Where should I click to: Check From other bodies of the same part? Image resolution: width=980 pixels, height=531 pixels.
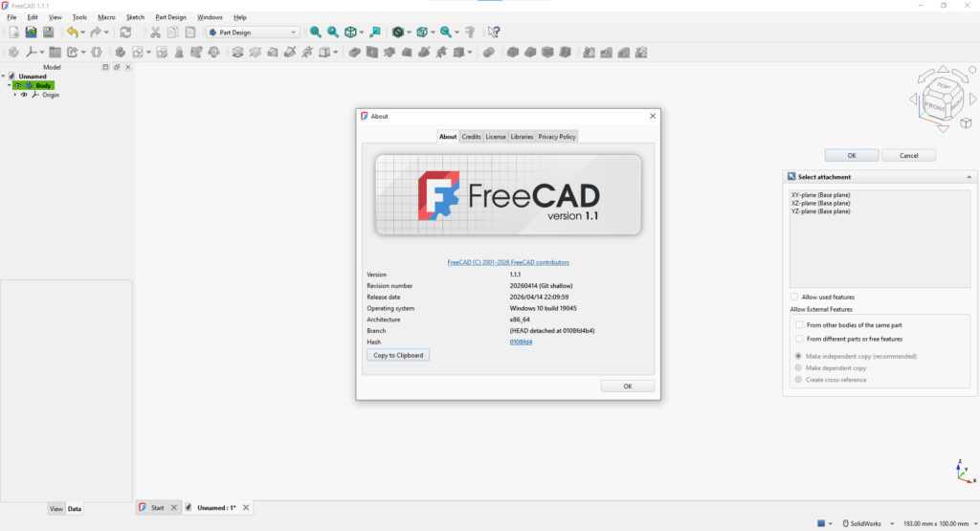[799, 325]
